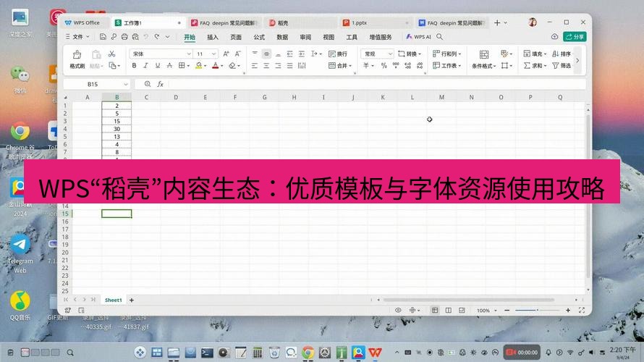The image size is (644, 362).
Task: Switch to normal view in status bar
Action: [435, 310]
